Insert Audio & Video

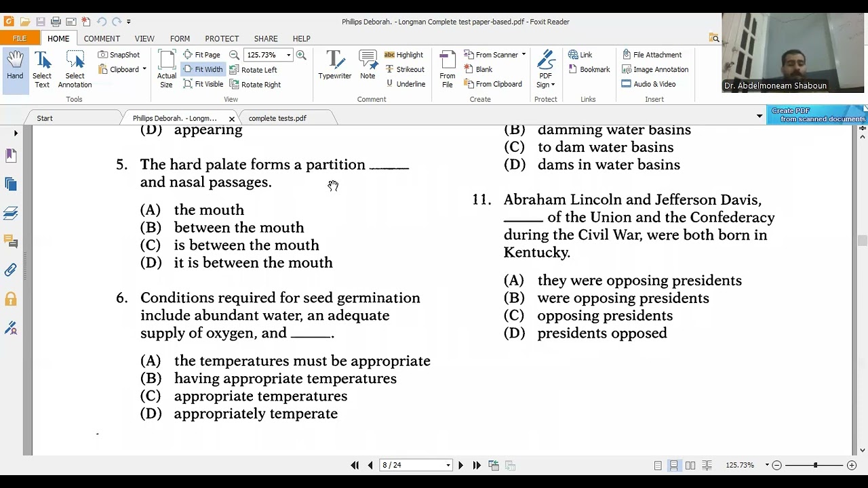[648, 84]
